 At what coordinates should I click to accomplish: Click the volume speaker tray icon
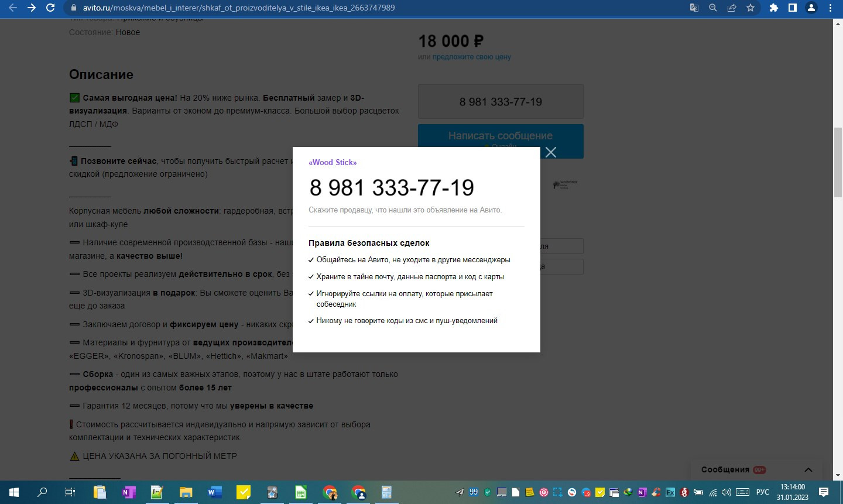727,492
